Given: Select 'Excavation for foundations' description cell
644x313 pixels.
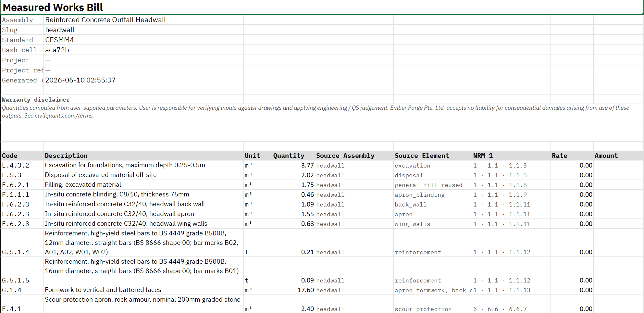Looking at the screenshot, I should (x=143, y=165).
